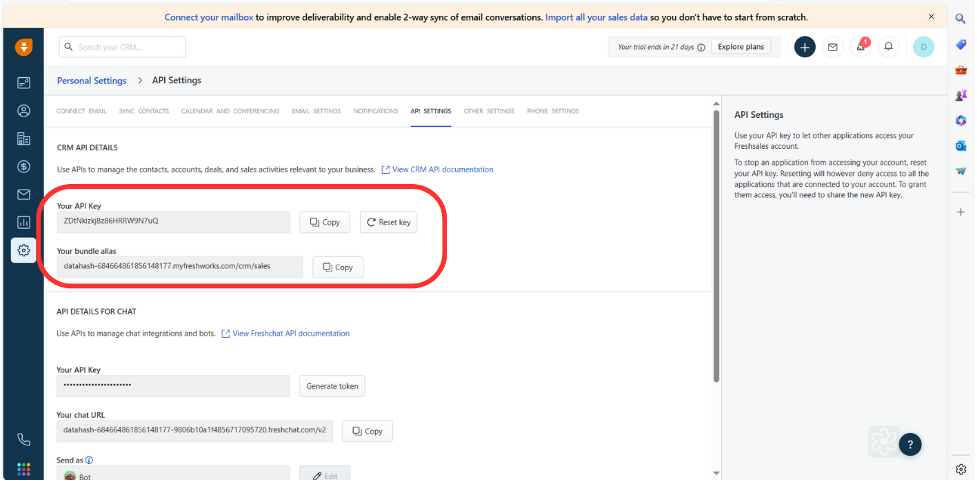Click the Send as info icon
This screenshot has width=977, height=481.
(89, 460)
